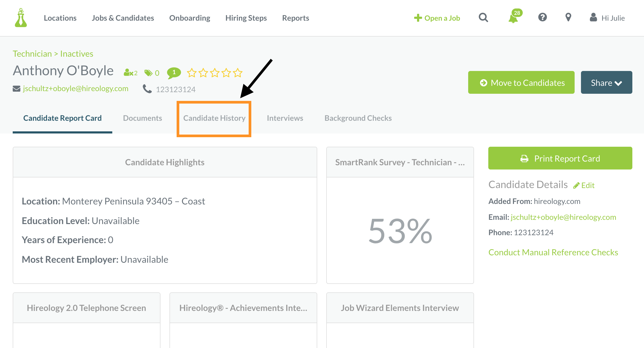
Task: Click the pencil Edit icon
Action: tap(576, 185)
